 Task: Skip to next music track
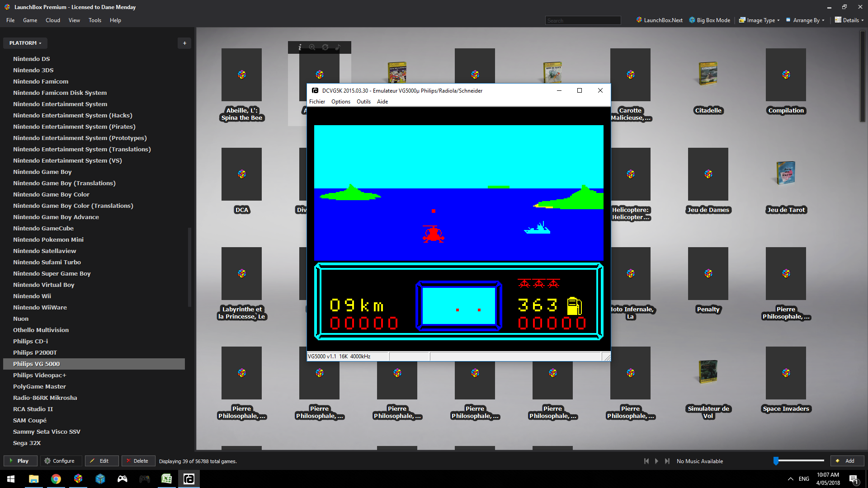coord(667,461)
